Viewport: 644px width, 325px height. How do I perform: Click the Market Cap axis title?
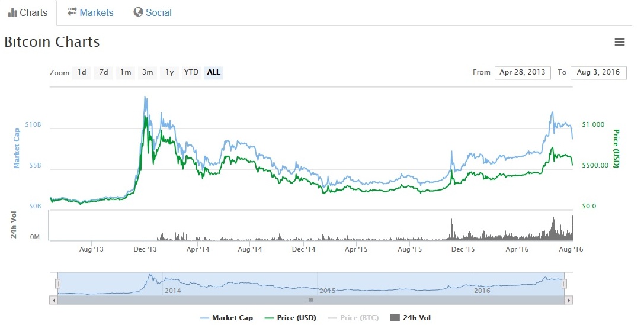(x=17, y=148)
